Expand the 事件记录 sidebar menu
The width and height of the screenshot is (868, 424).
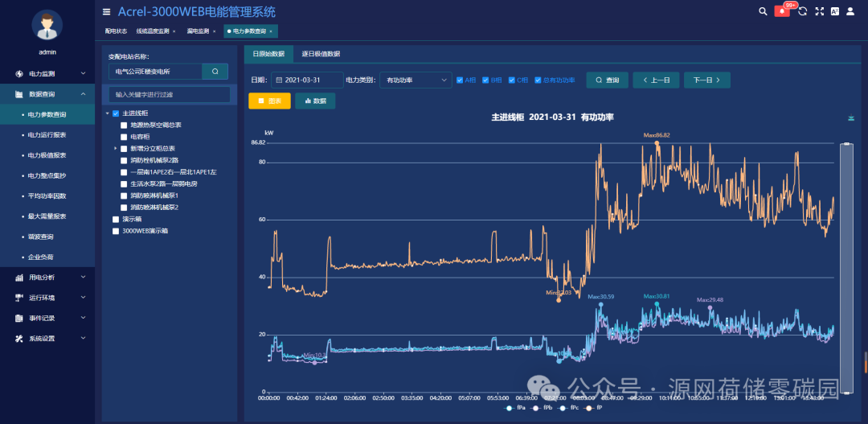pos(83,318)
